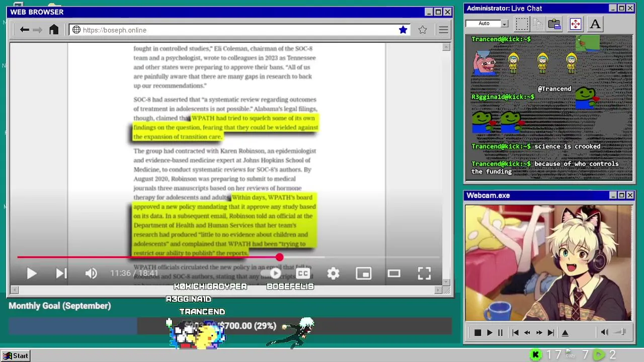
Task: Mute audio via Webcam.exe speaker icon
Action: coord(605,332)
